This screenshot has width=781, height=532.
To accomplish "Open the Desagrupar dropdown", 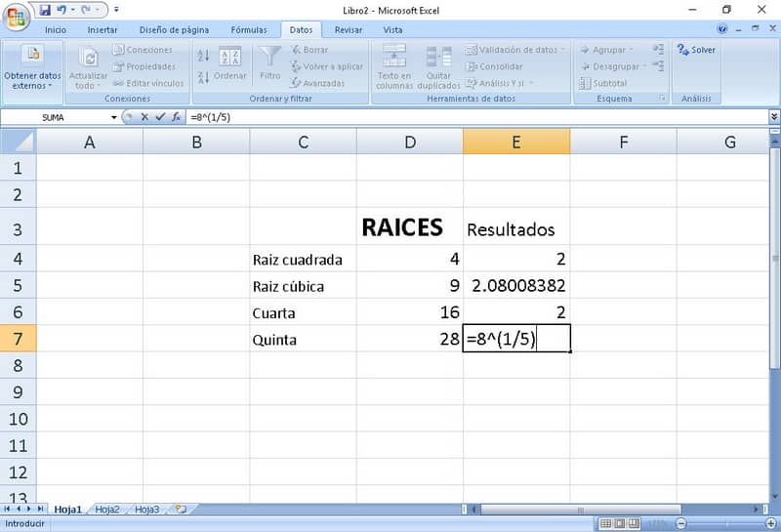I will coord(613,66).
